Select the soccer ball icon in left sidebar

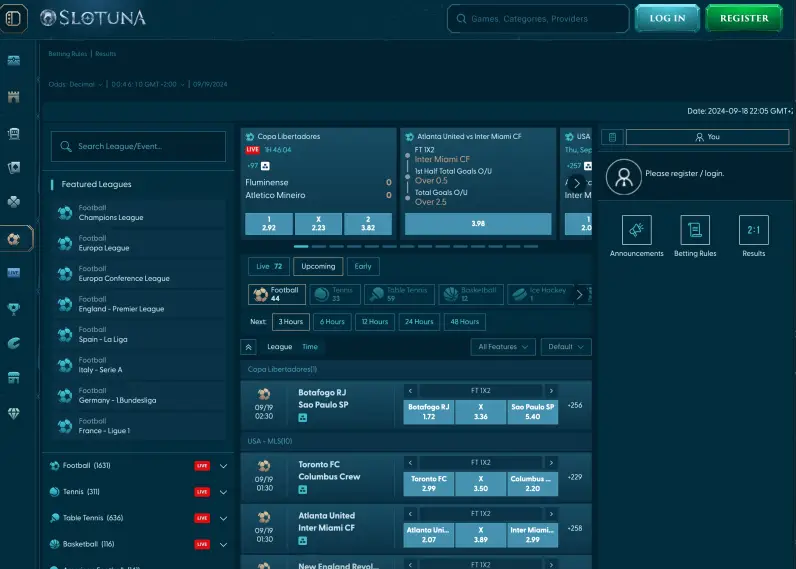click(x=14, y=239)
